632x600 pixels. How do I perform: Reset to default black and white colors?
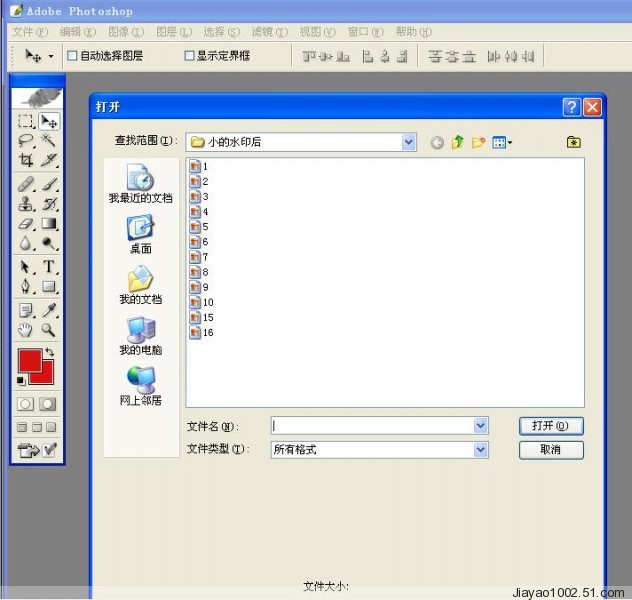[x=21, y=380]
